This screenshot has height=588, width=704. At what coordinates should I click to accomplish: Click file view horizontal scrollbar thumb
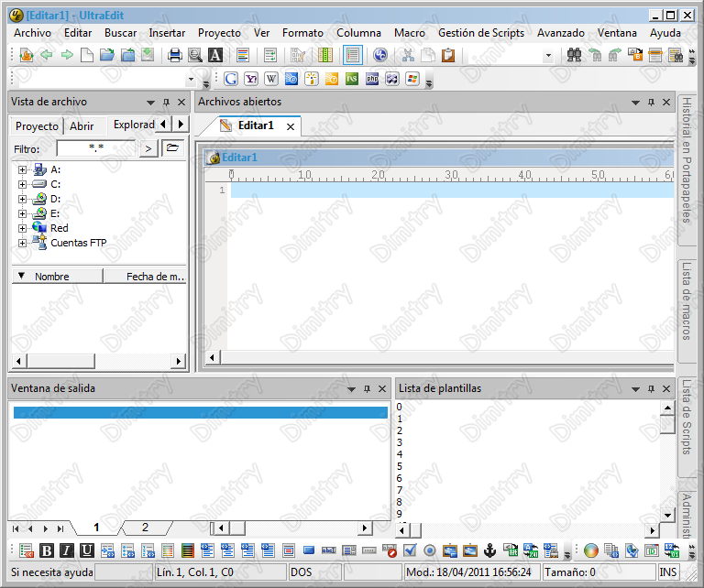tap(61, 361)
